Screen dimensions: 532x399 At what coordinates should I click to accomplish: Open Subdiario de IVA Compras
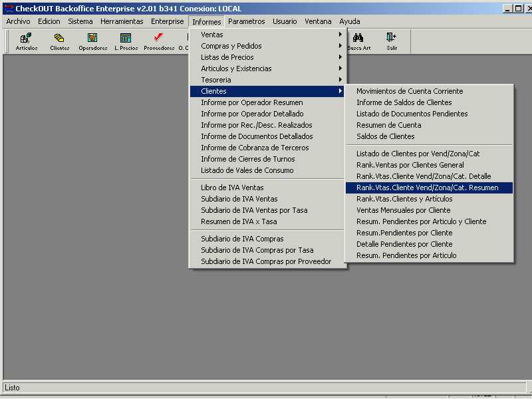(x=267, y=239)
